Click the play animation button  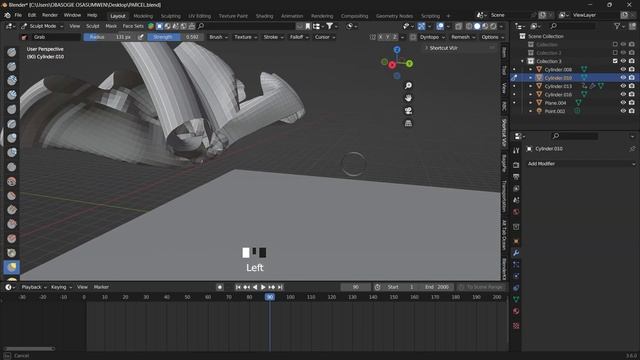point(263,287)
